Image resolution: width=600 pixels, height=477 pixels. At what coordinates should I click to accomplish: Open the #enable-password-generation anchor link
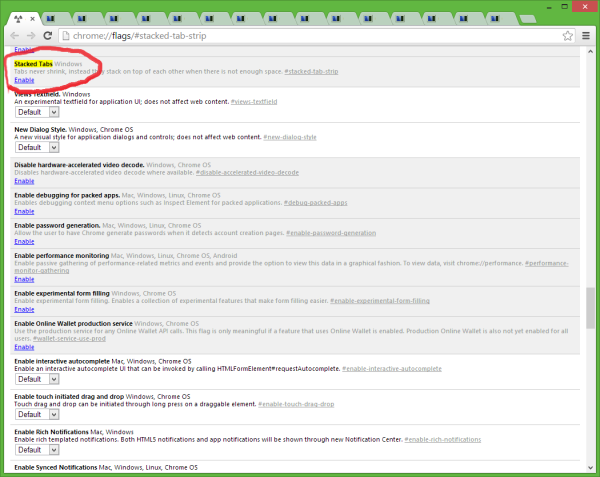(331, 233)
